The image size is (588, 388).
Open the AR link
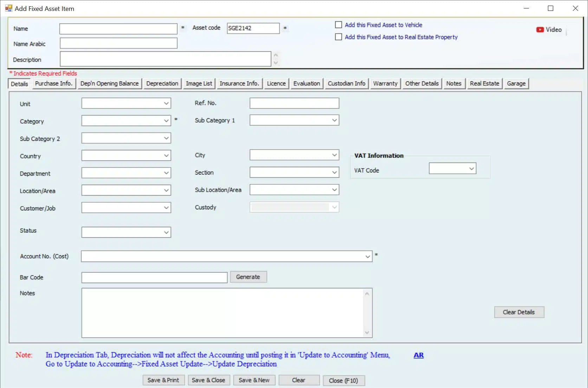tap(419, 355)
